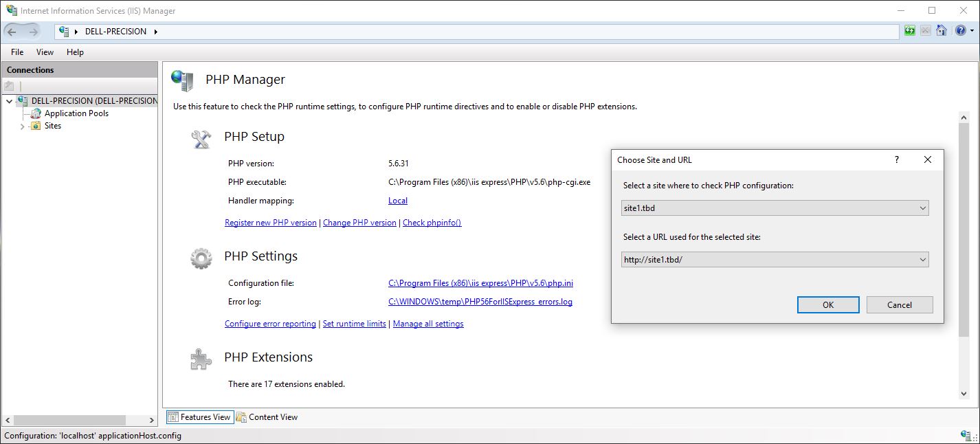Expand the Sites tree node
Image resolution: width=980 pixels, height=444 pixels.
pos(22,126)
